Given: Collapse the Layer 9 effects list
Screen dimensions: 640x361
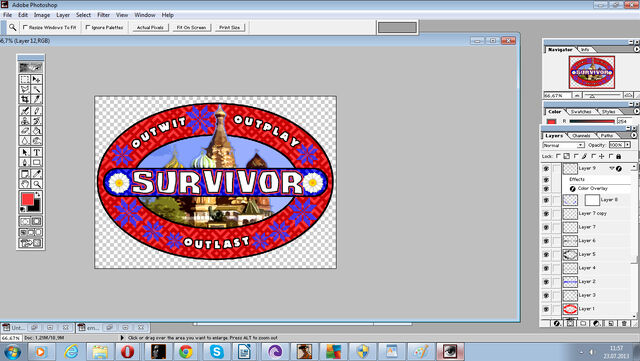Looking at the screenshot, I should tap(611, 168).
